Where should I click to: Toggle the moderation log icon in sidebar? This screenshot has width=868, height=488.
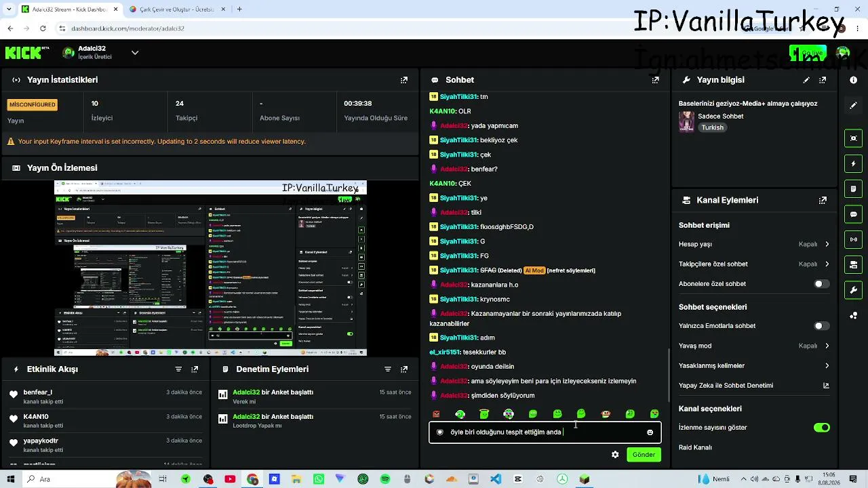[x=853, y=188]
